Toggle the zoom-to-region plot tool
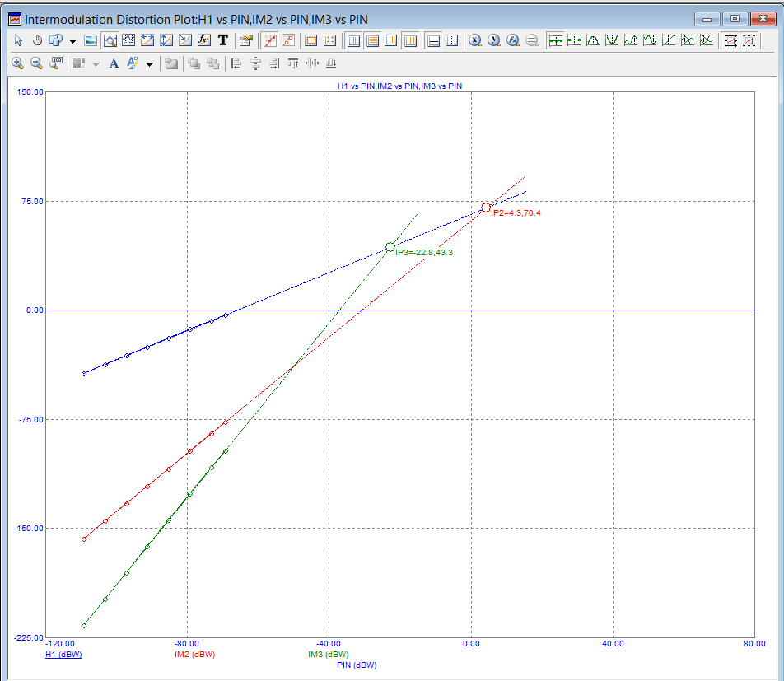The image size is (784, 681). (110, 40)
